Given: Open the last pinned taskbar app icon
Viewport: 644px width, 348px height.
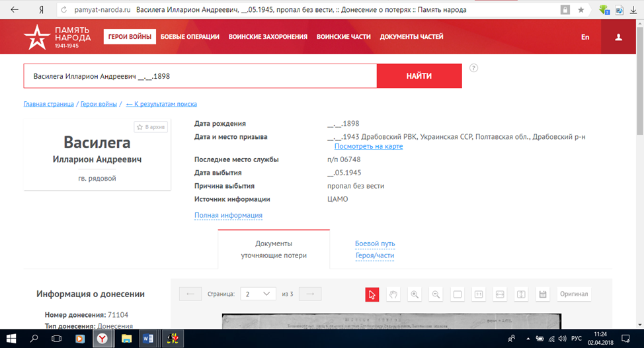Looking at the screenshot, I should pos(173,339).
